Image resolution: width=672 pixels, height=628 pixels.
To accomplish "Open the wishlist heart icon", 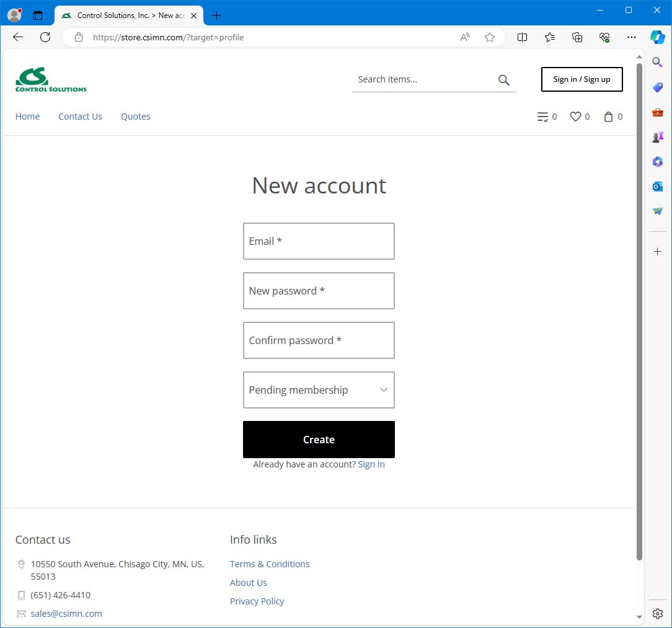I will (575, 117).
